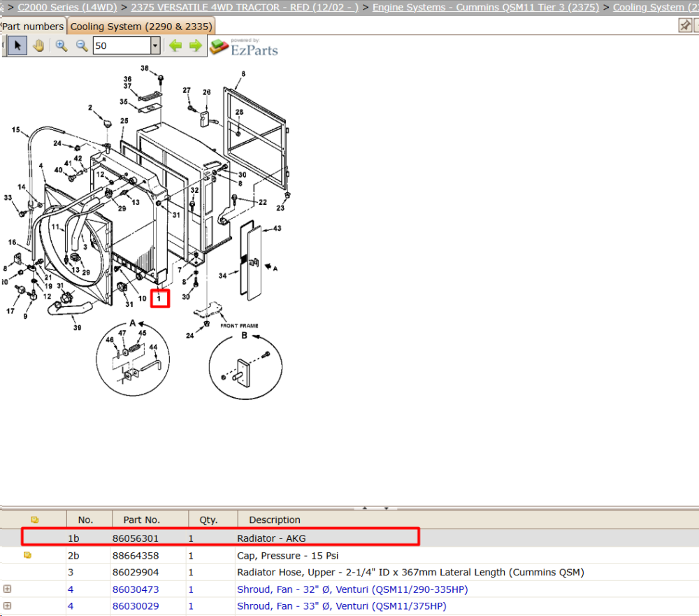The width and height of the screenshot is (699, 616).
Task: Pin the panel with the pushpin icon
Action: coord(685,25)
